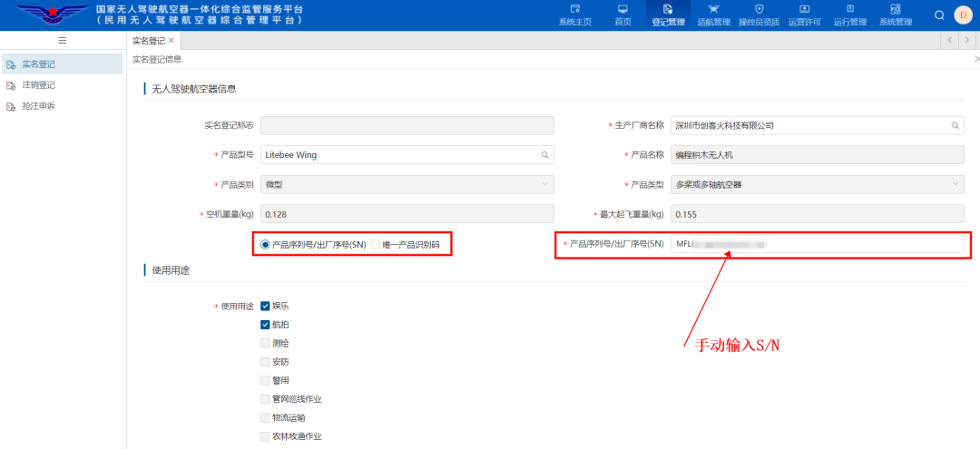Expand the 产品类别 dropdown
Image resolution: width=980 pixels, height=449 pixels.
(x=544, y=185)
